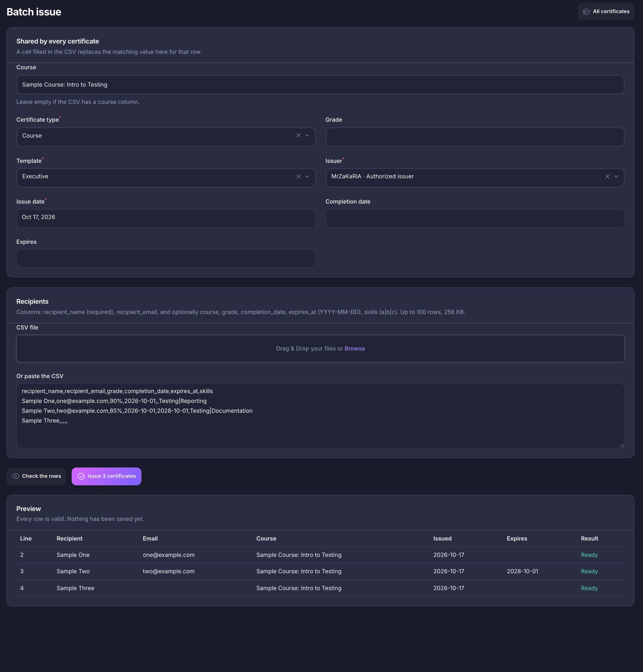Screen dimensions: 643x672
Task: Click Issue 3 certificates button
Action: coord(106,476)
